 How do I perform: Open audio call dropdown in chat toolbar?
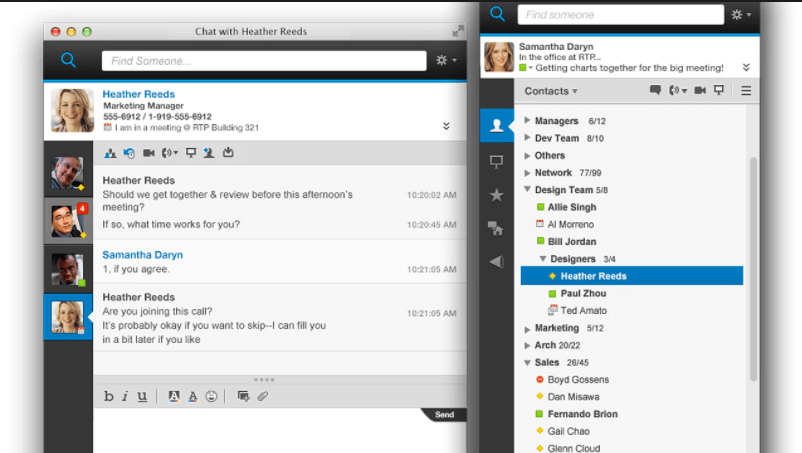[169, 153]
